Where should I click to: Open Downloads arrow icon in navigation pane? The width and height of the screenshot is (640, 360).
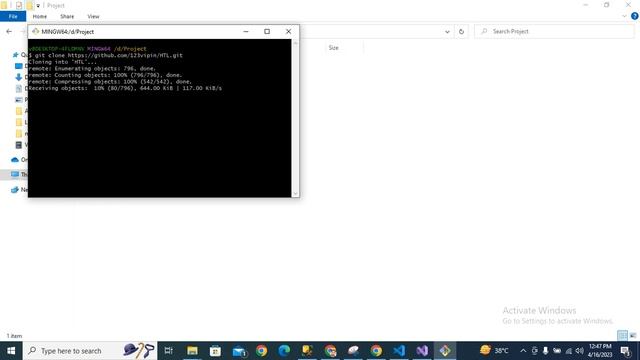tap(18, 77)
